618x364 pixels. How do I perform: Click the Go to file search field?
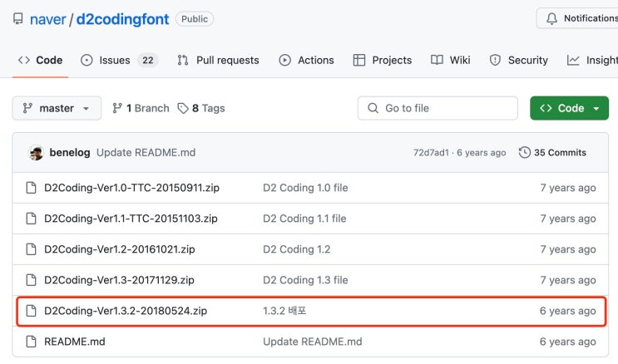pyautogui.click(x=438, y=108)
